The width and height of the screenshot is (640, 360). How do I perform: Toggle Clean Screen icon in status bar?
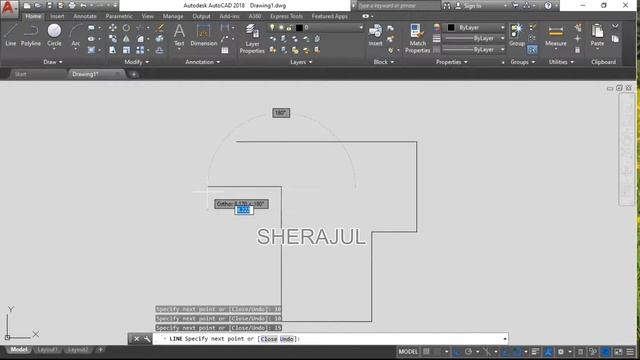(x=618, y=351)
